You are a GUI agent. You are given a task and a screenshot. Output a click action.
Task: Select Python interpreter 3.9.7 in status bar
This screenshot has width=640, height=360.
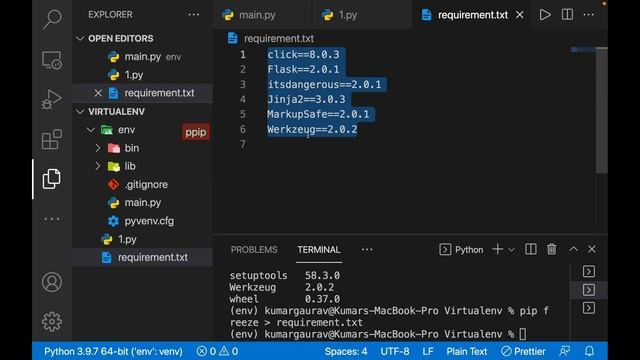(x=113, y=351)
